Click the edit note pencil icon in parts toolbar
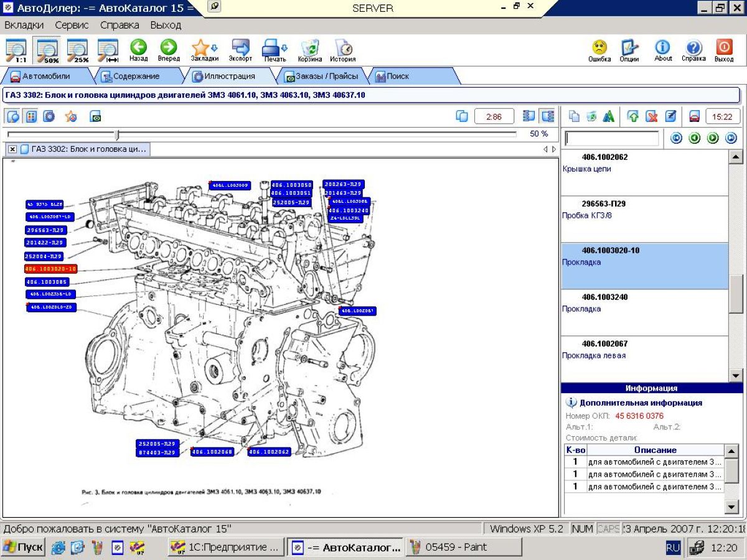 [670, 116]
